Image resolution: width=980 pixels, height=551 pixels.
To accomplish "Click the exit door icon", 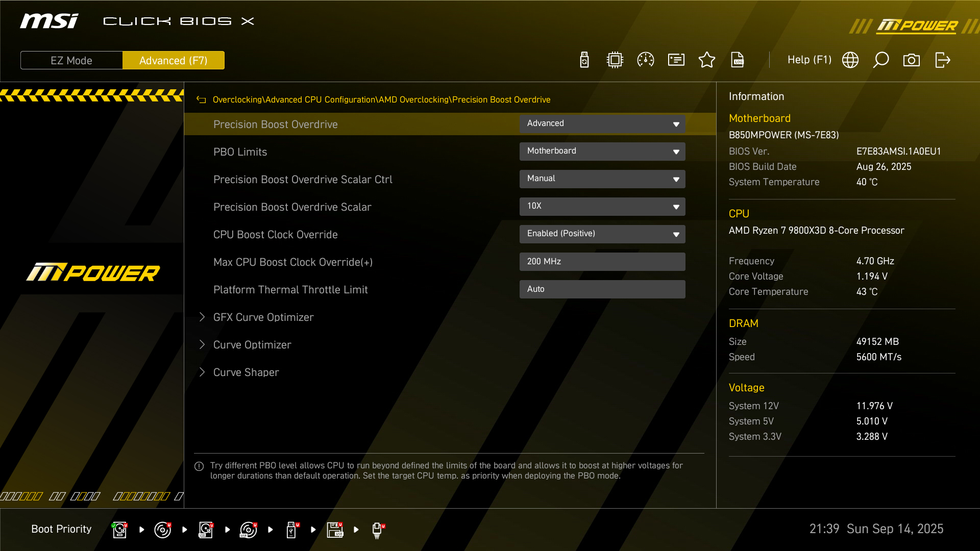I will click(942, 60).
